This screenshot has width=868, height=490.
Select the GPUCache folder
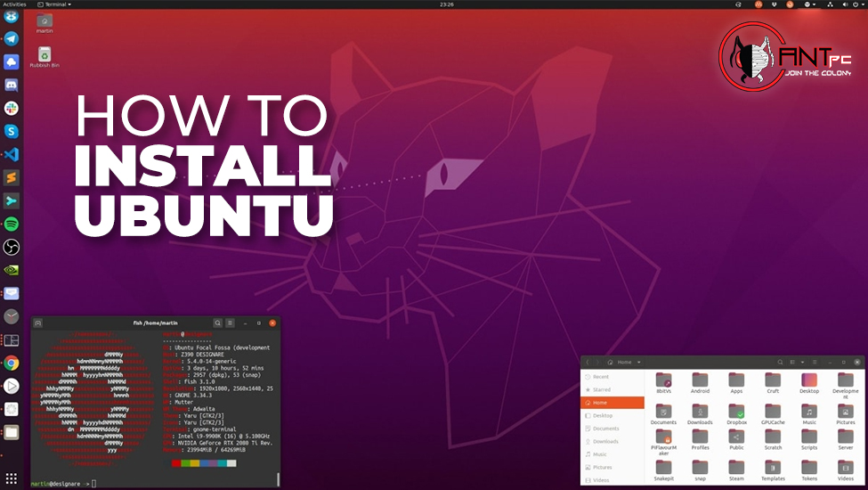[x=773, y=414]
